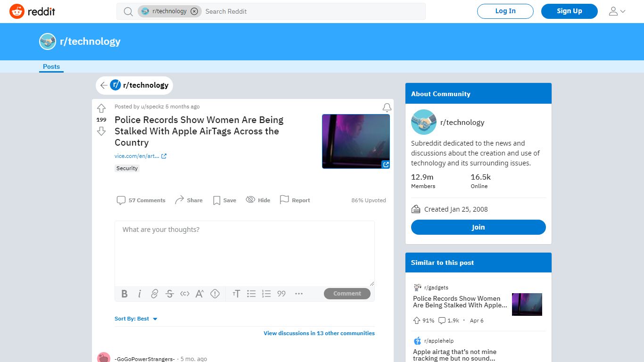Toggle spoiler formatting

pyautogui.click(x=215, y=294)
